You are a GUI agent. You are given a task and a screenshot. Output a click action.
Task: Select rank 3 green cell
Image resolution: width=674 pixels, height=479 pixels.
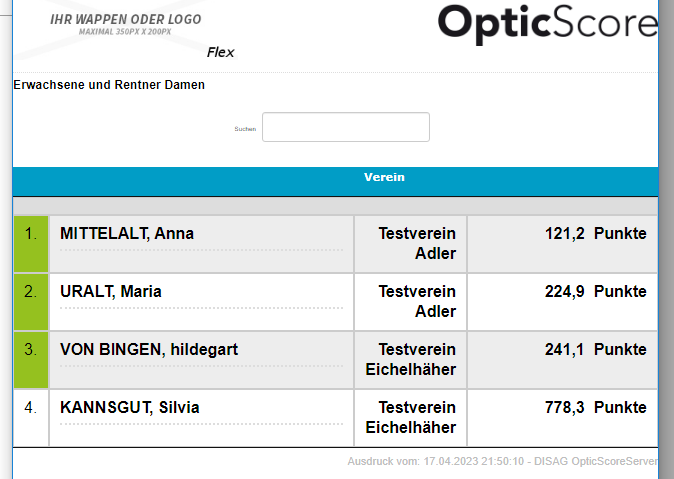click(x=31, y=360)
